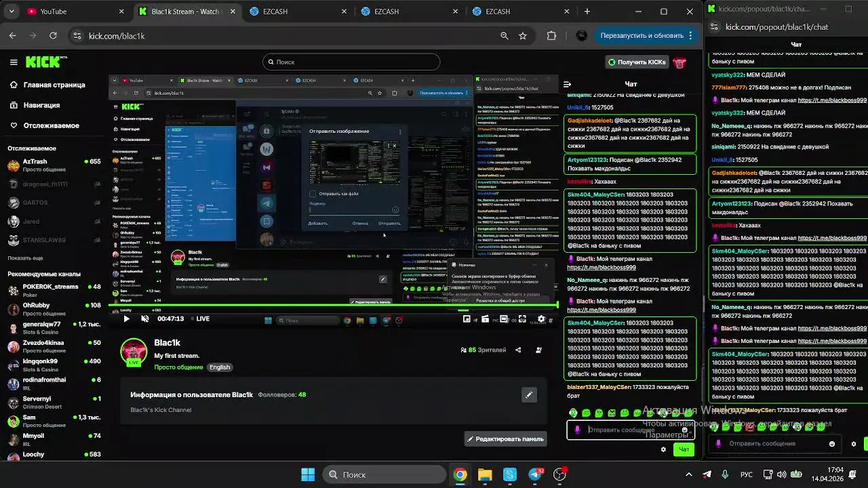
Task: Open the browser extensions puzzle icon
Action: (551, 36)
